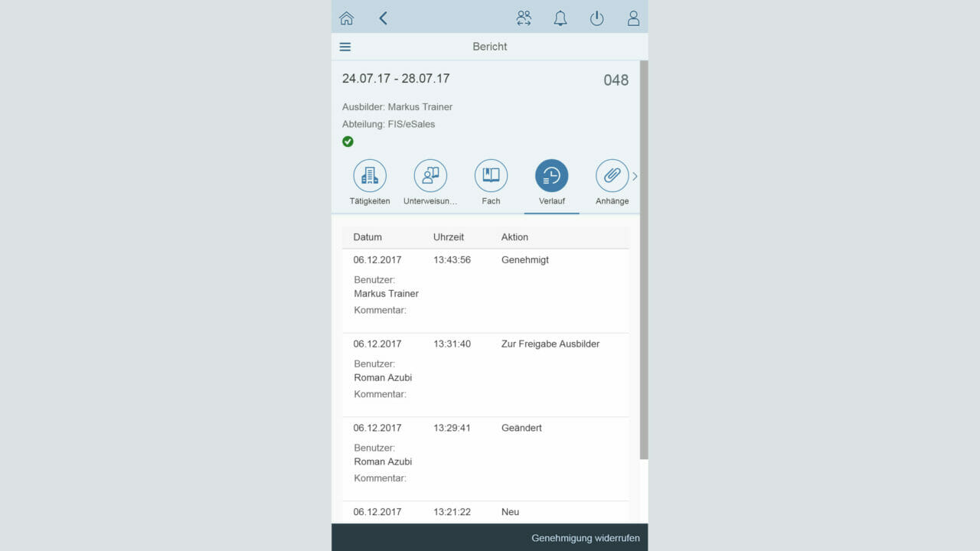
Task: Go to the home screen icon
Action: (x=347, y=18)
